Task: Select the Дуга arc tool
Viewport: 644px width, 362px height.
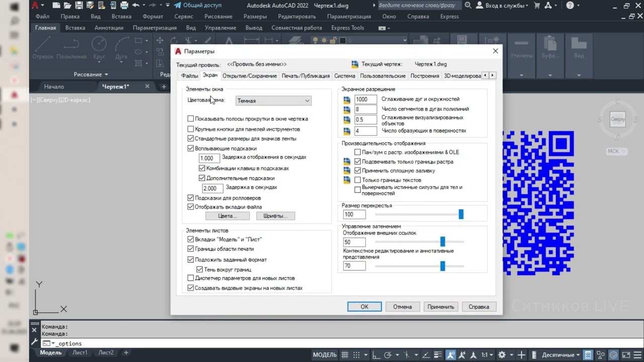Action: pos(121,48)
